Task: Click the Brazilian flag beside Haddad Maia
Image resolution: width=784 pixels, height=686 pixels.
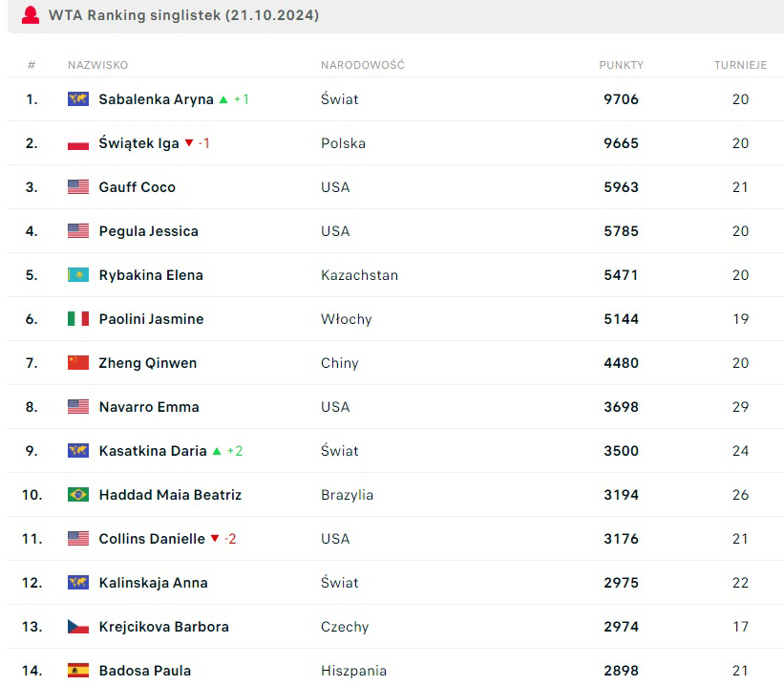Action: pyautogui.click(x=78, y=495)
